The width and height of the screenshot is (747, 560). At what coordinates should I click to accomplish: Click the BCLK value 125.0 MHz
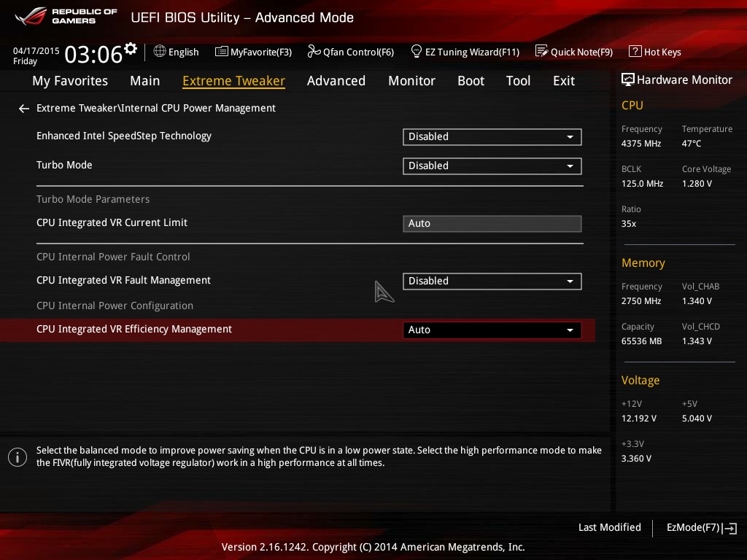pos(642,184)
